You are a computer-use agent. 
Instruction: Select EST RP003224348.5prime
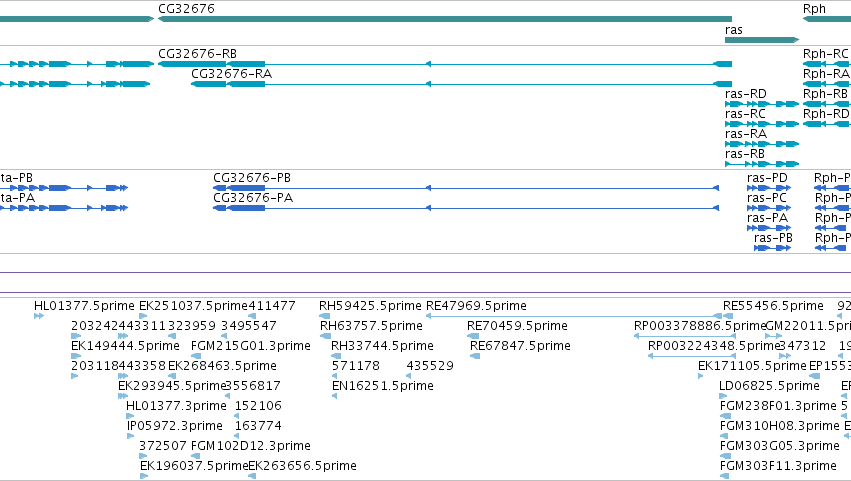(714, 346)
